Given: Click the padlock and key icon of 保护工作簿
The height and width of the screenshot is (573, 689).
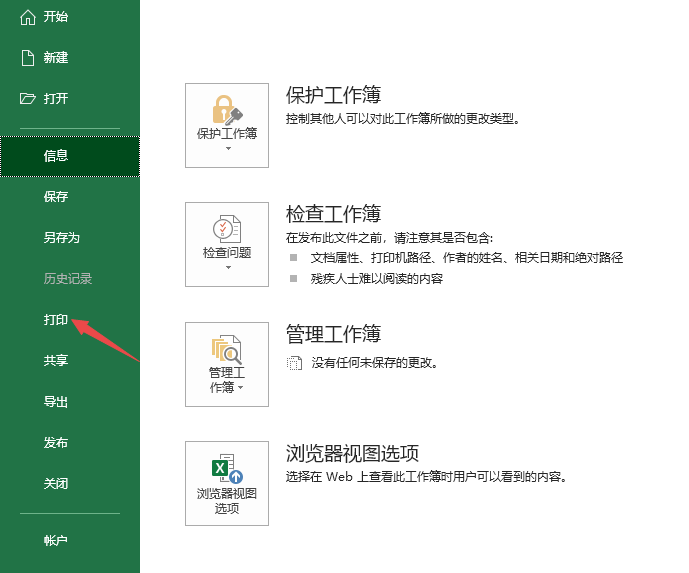Looking at the screenshot, I should coord(227,110).
